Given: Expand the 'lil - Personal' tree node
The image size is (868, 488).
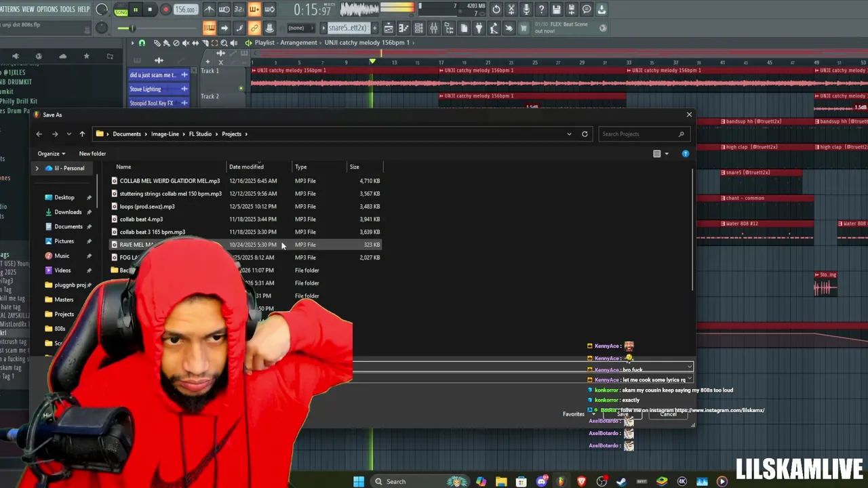Looking at the screenshot, I should pos(37,168).
